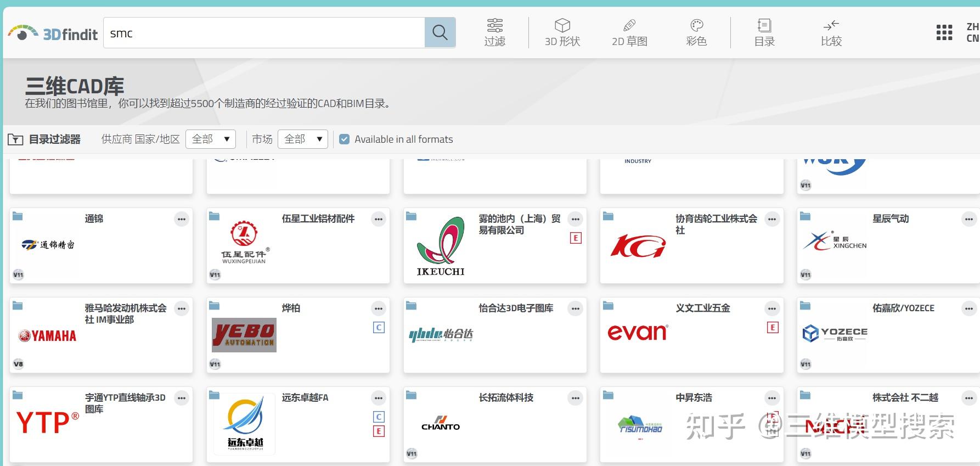Open the 伍星配件 logo thumbnail
The width and height of the screenshot is (980, 466).
pyautogui.click(x=244, y=242)
